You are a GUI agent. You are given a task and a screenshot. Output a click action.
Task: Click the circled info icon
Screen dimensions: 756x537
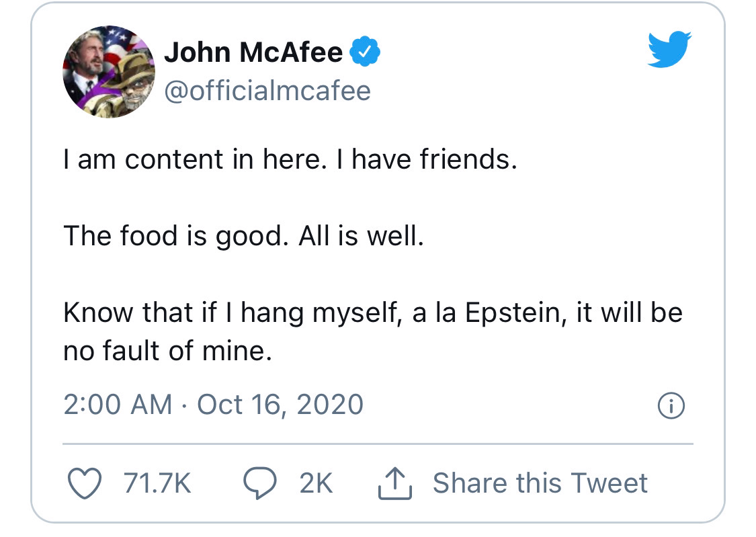(x=671, y=406)
